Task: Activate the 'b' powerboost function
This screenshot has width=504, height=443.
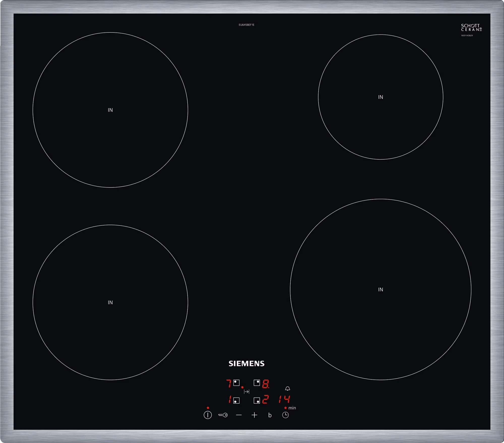Action: click(270, 415)
